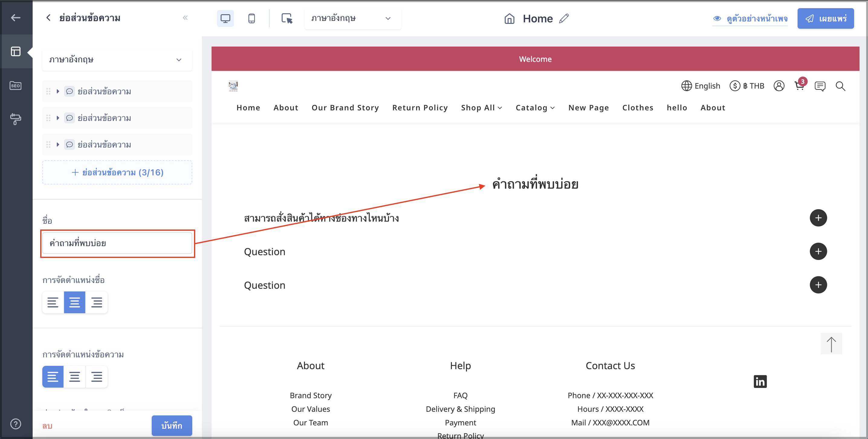Click the FAQ footer link
The width and height of the screenshot is (868, 439).
coord(460,395)
